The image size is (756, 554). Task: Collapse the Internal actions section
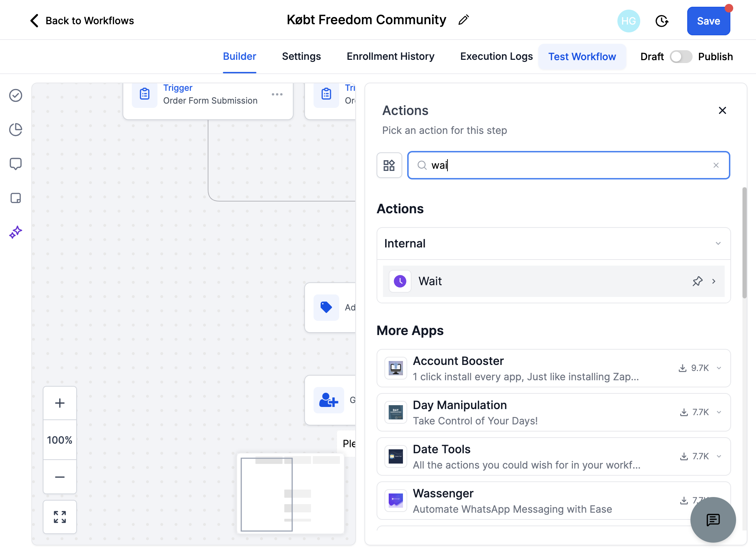(718, 244)
